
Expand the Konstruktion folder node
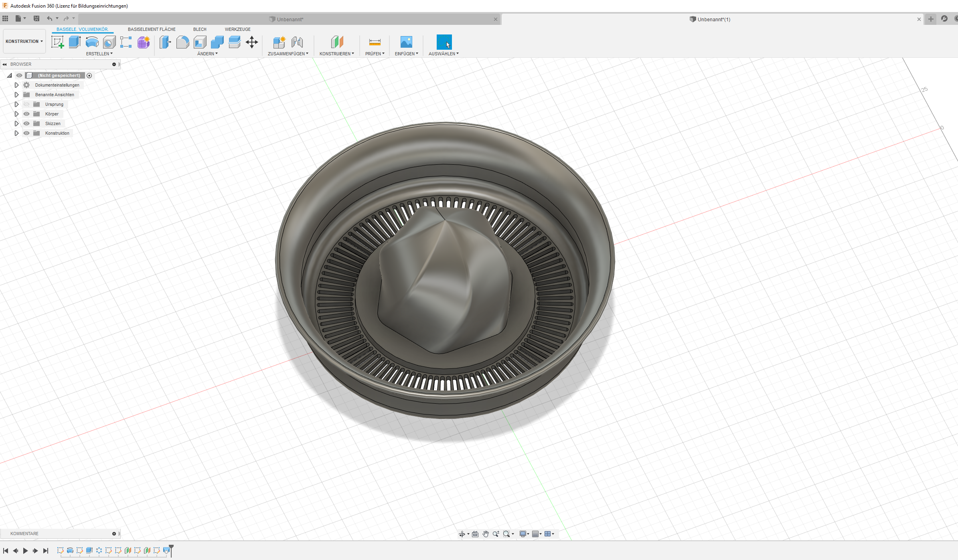(x=16, y=133)
